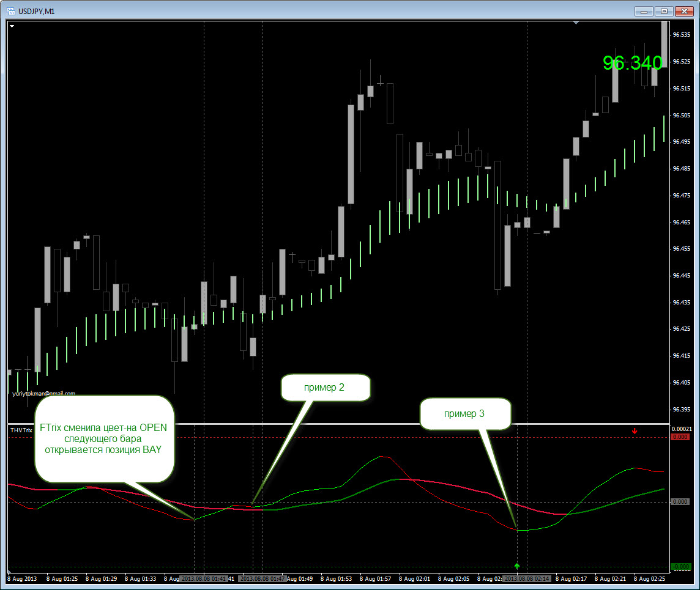
Task: Click the 2013.08.08 01:47 time marker
Action: 262,578
